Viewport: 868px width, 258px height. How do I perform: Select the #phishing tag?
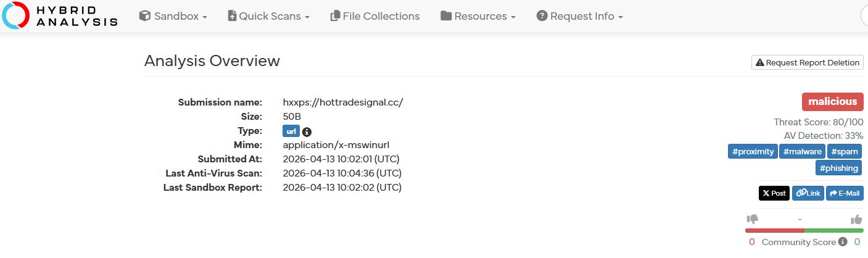838,167
